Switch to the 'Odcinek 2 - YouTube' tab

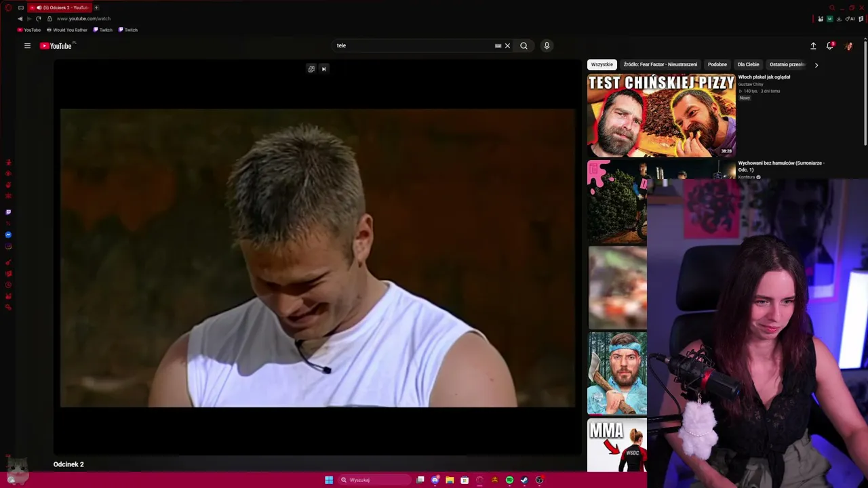[x=60, y=7]
